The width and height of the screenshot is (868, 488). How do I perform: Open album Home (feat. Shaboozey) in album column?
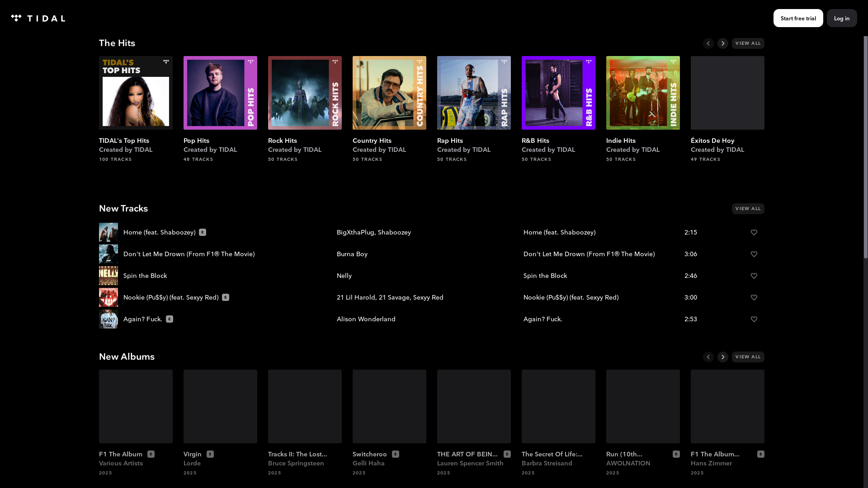[560, 232]
